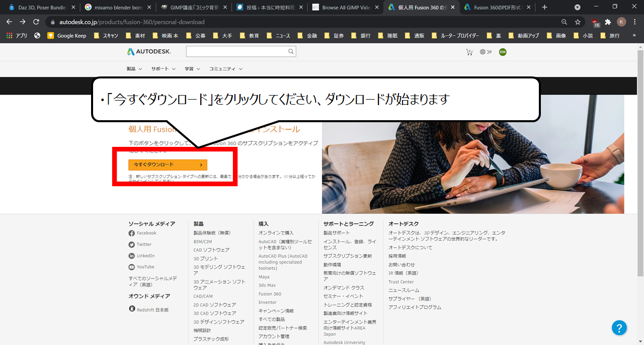Click the tab search down-arrow circle icon

click(x=578, y=7)
